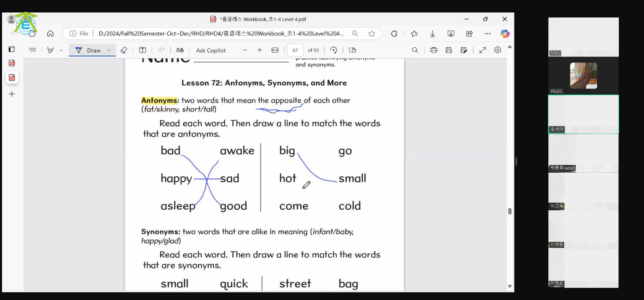This screenshot has width=644, height=300.
Task: Show the table of contents panel
Action: [x=33, y=50]
